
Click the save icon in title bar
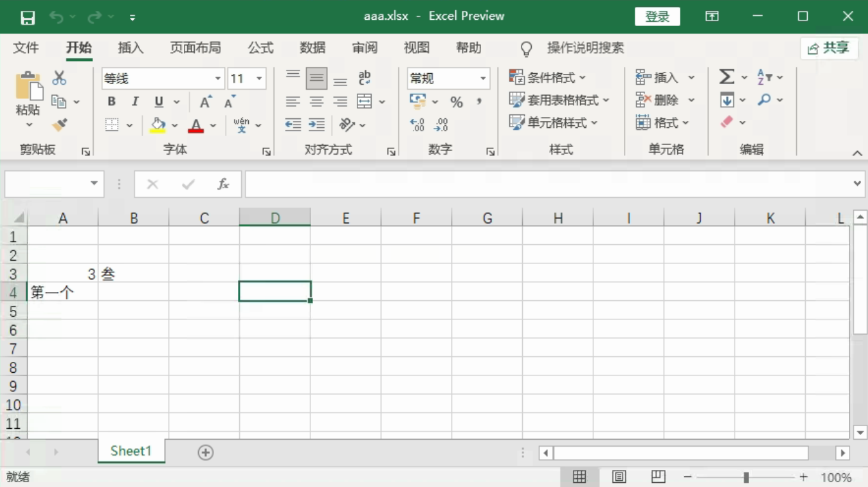[x=27, y=17]
